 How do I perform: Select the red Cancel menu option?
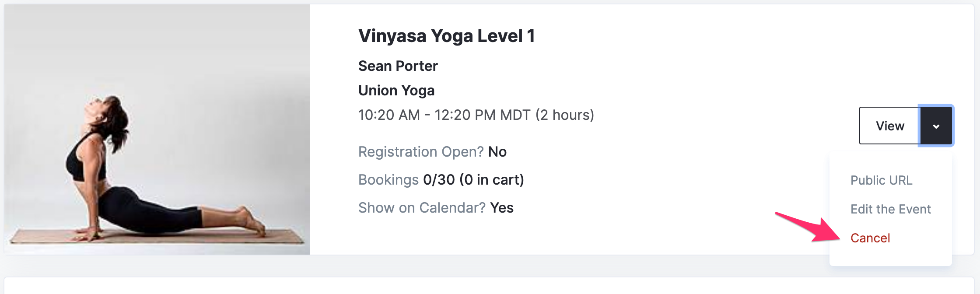[870, 238]
